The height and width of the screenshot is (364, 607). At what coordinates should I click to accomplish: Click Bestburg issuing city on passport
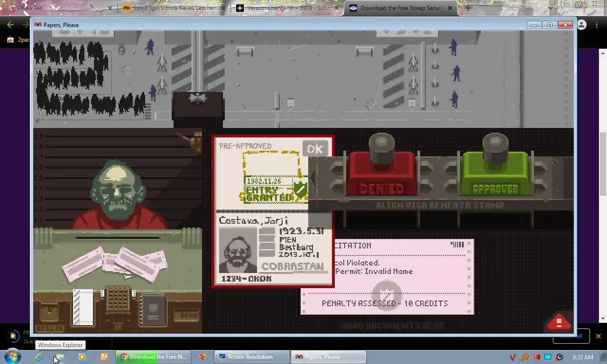pos(296,247)
